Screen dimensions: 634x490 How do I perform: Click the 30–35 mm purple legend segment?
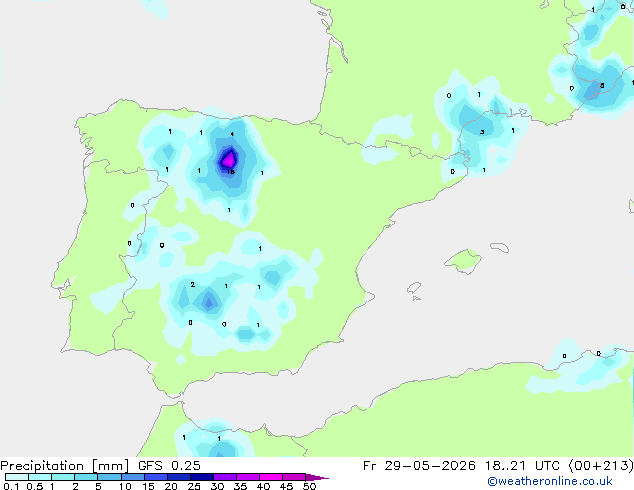(224, 477)
